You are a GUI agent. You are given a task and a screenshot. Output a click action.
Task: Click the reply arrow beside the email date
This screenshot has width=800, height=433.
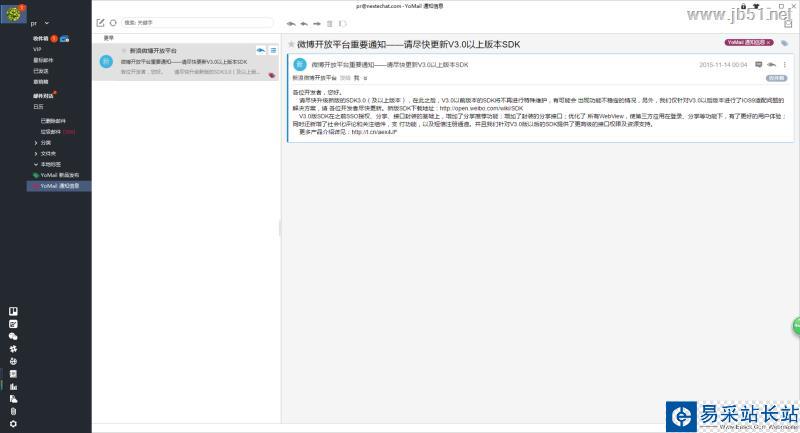771,65
